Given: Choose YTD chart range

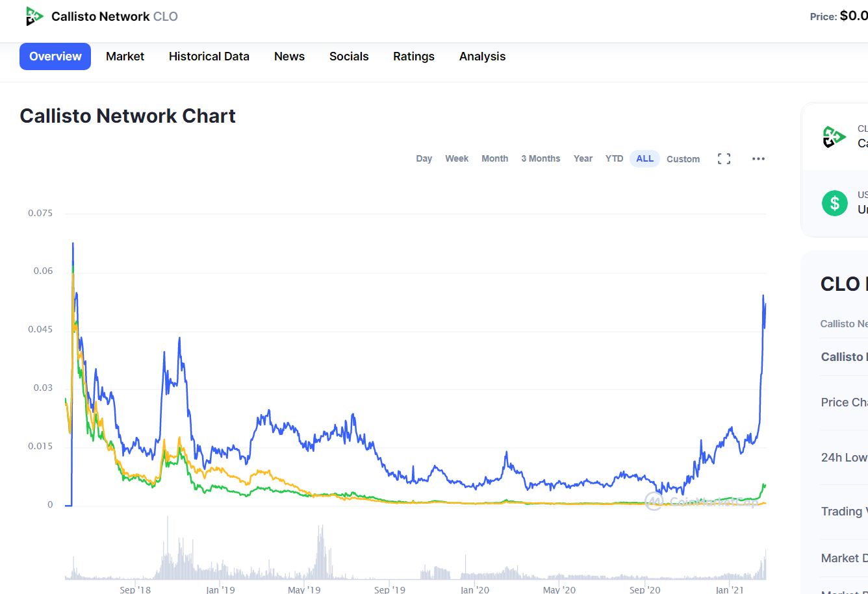Looking at the screenshot, I should click(x=615, y=159).
